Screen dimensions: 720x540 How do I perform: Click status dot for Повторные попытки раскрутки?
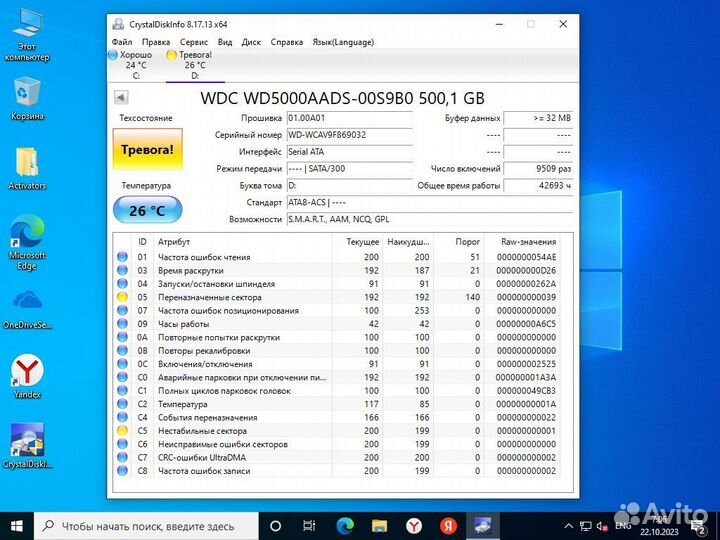tap(122, 337)
